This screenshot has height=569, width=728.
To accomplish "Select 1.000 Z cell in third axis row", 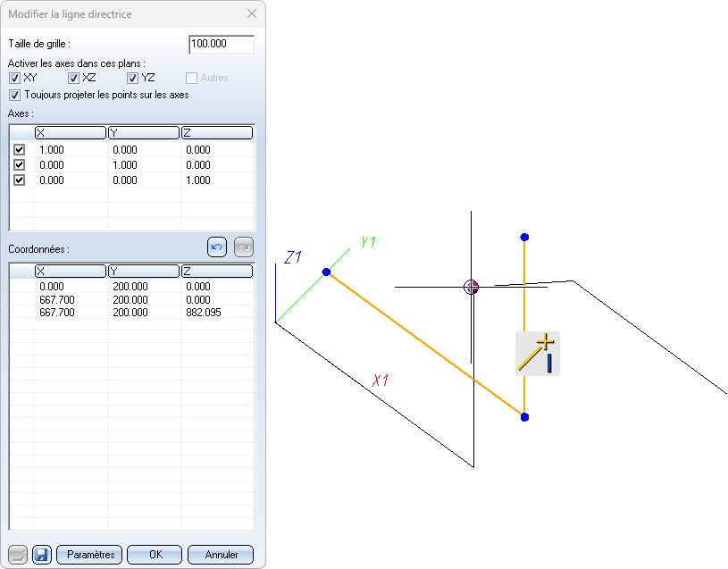I will click(x=218, y=180).
